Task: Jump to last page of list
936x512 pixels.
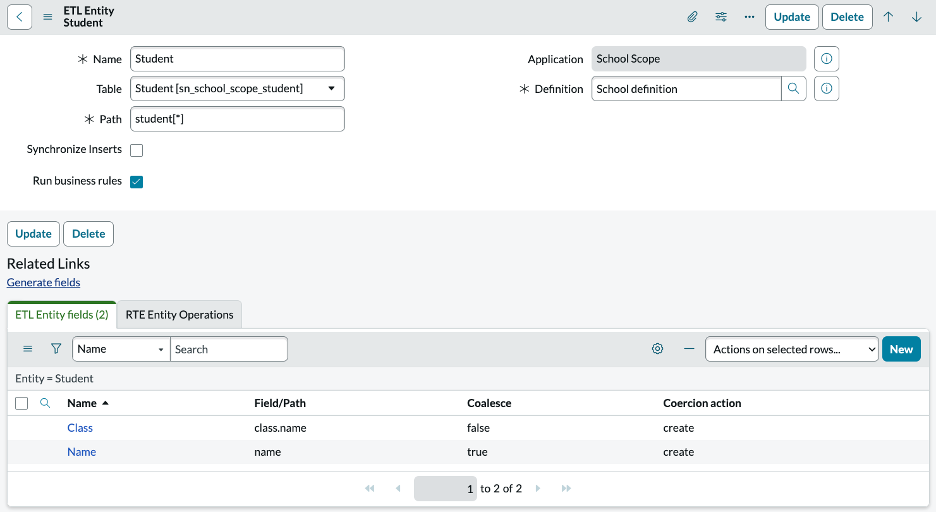Action: [566, 488]
